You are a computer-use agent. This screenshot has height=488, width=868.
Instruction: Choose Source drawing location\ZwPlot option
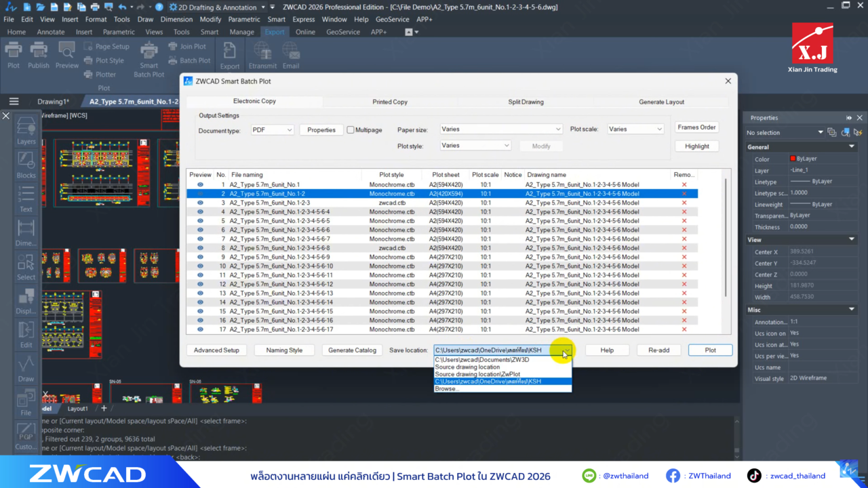(502, 374)
